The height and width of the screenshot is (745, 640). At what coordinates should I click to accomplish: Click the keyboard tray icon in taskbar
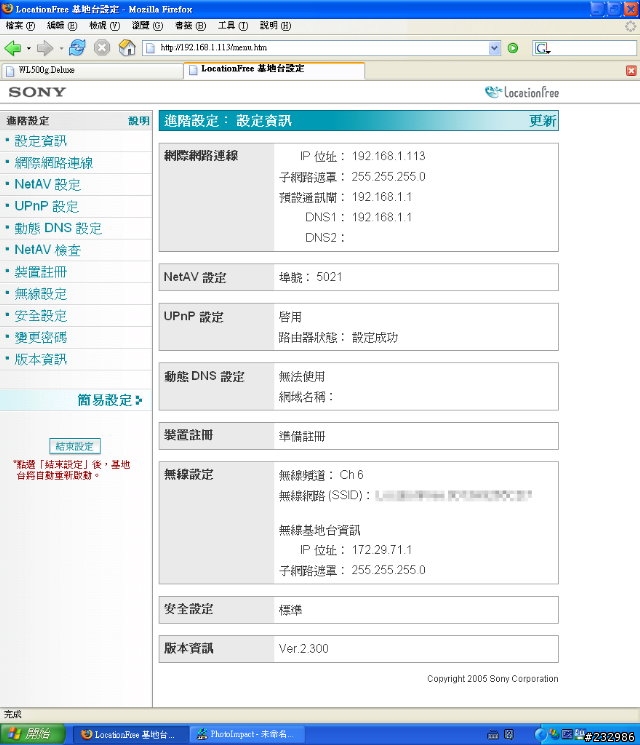[493, 735]
